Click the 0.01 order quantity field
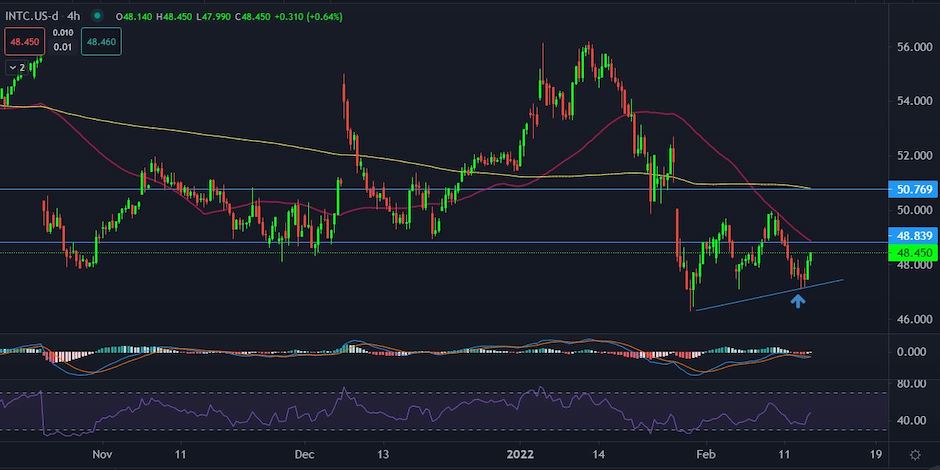The image size is (940, 470). pos(61,48)
